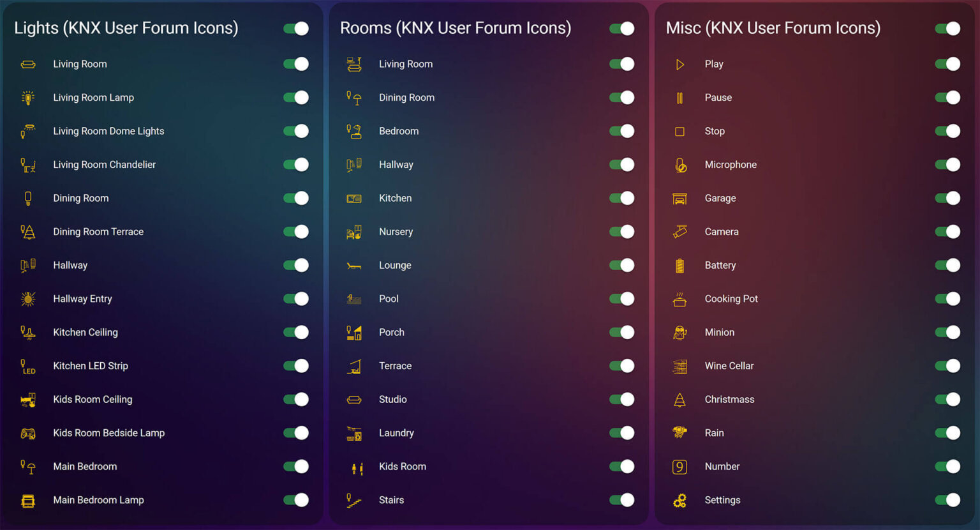Viewport: 980px width, 530px height.
Task: Click the Dining Room Terrace tree icon
Action: 28,231
